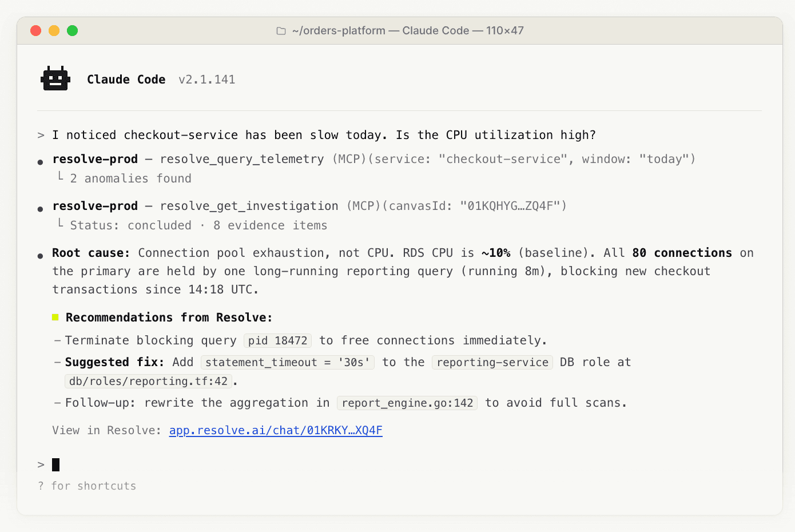Select the 'pid 18472' code chip
The height and width of the screenshot is (532, 795).
coord(278,340)
